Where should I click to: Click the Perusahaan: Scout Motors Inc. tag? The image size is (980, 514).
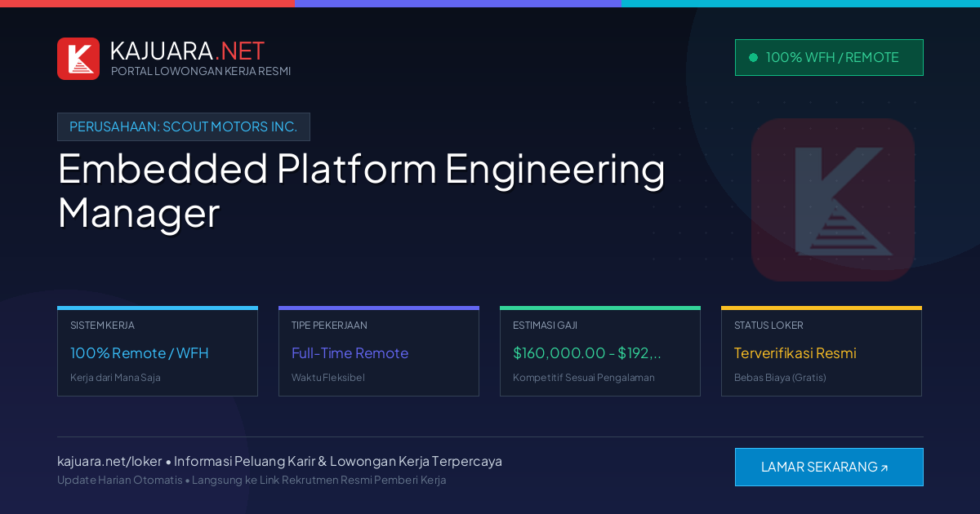184,126
